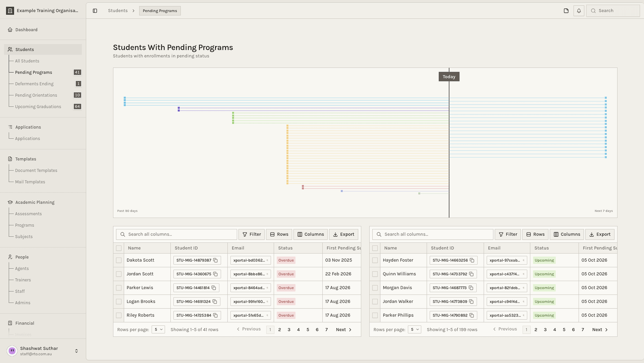This screenshot has height=363, width=644.
Task: Go to page 7 in 41-row table
Action: pos(326,330)
